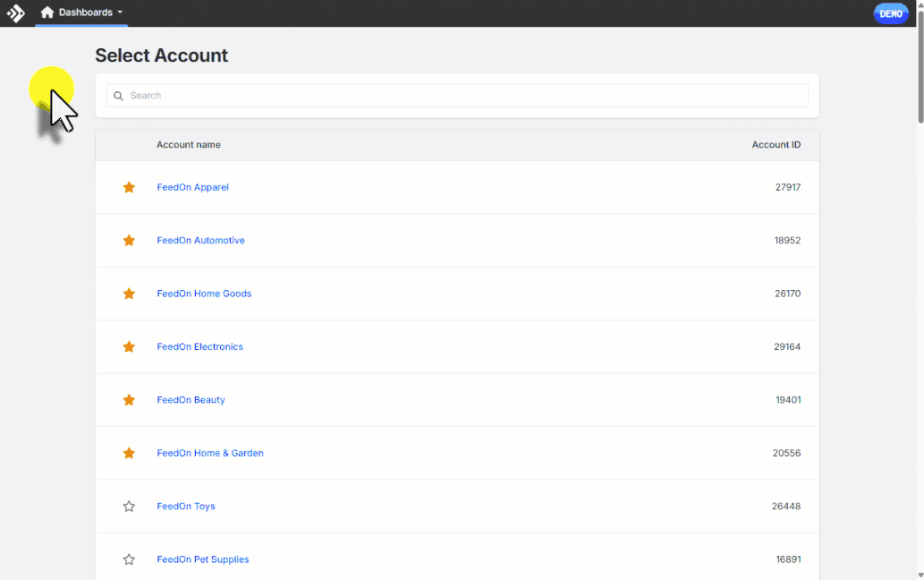Focus the account Search field
The image size is (924, 580).
(457, 96)
